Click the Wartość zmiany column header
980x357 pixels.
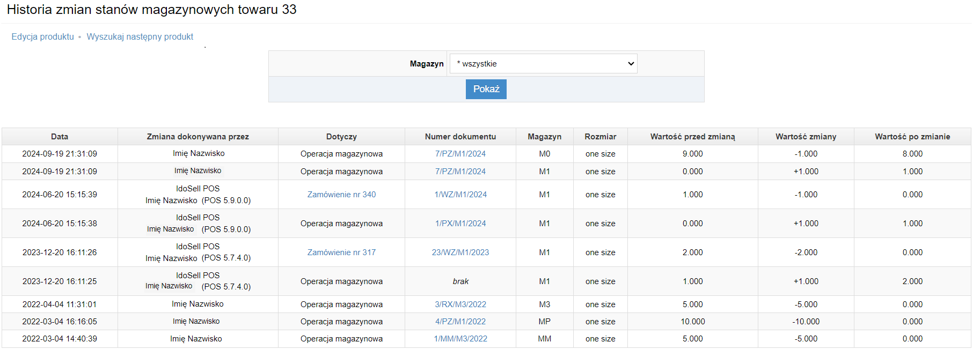click(x=806, y=137)
